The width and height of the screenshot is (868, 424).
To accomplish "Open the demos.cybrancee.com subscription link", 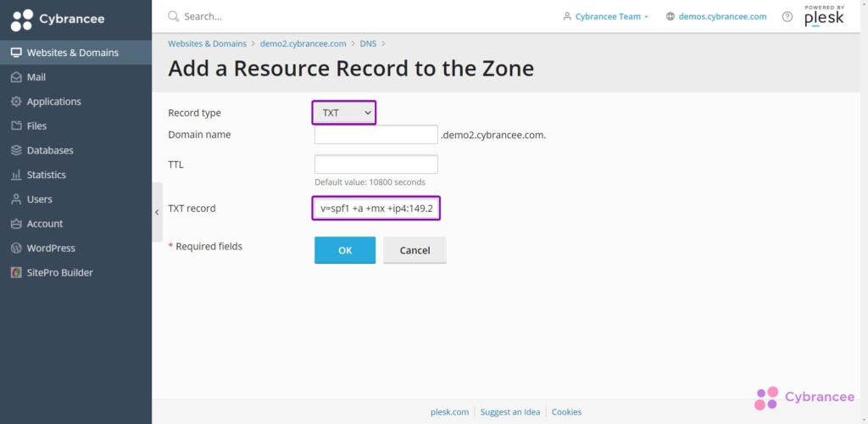I will click(722, 17).
